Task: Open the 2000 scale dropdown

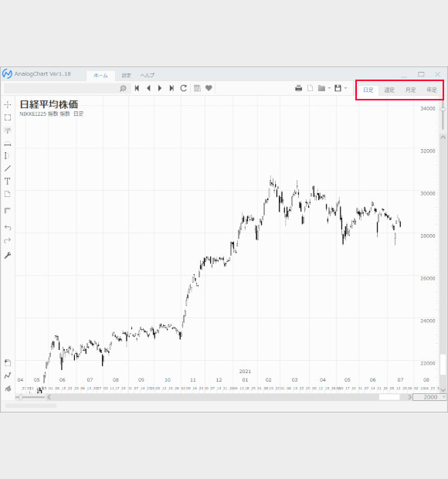Action: (x=430, y=397)
